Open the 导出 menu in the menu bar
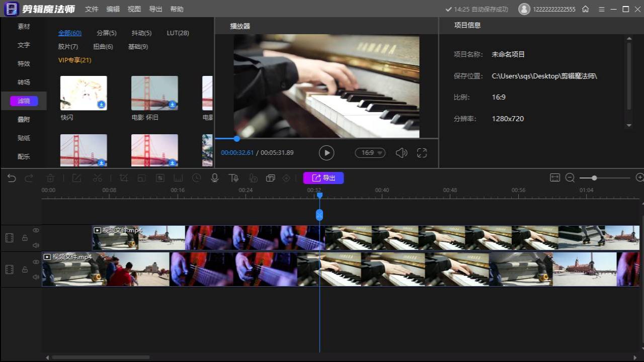Screen dimensions: 644x362 click(x=155, y=9)
